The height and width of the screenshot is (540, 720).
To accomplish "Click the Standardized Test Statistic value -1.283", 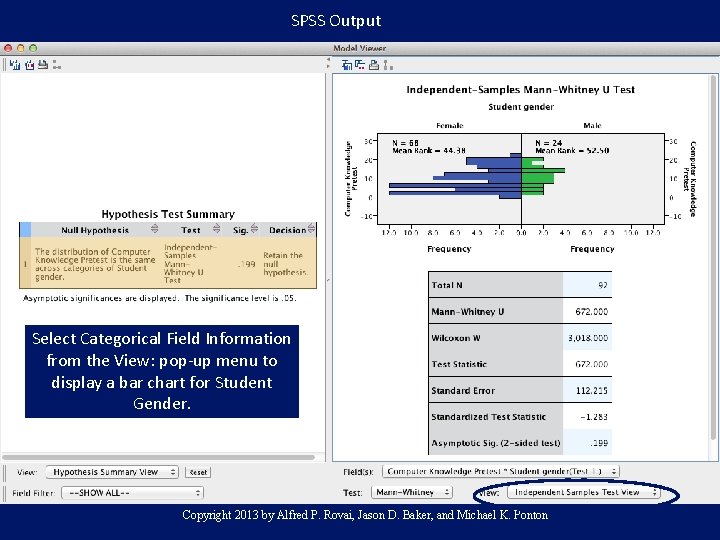I will coord(594,417).
